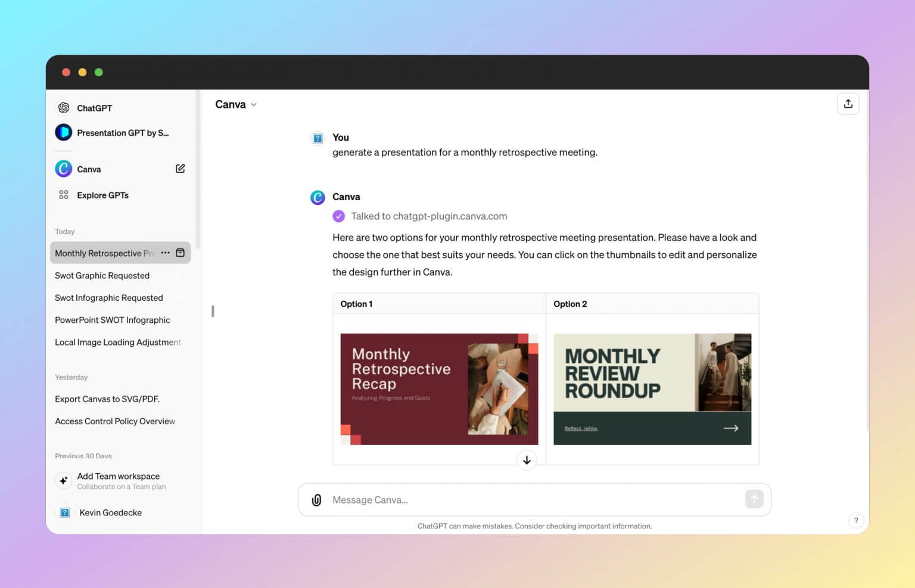Click the down arrow under Option 1
This screenshot has height=588, width=915.
(527, 460)
